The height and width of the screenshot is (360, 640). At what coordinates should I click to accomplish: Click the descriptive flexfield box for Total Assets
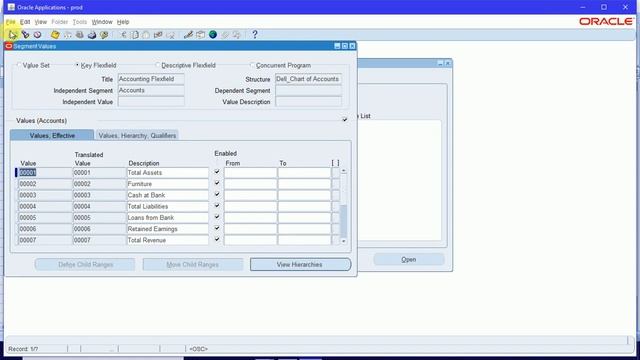point(336,173)
